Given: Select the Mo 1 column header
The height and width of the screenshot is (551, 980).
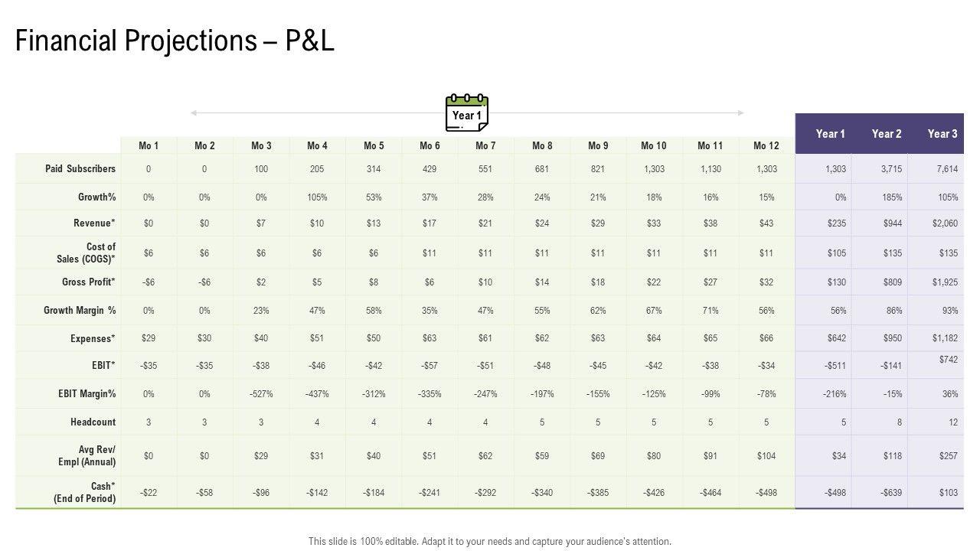Looking at the screenshot, I should click(149, 145).
